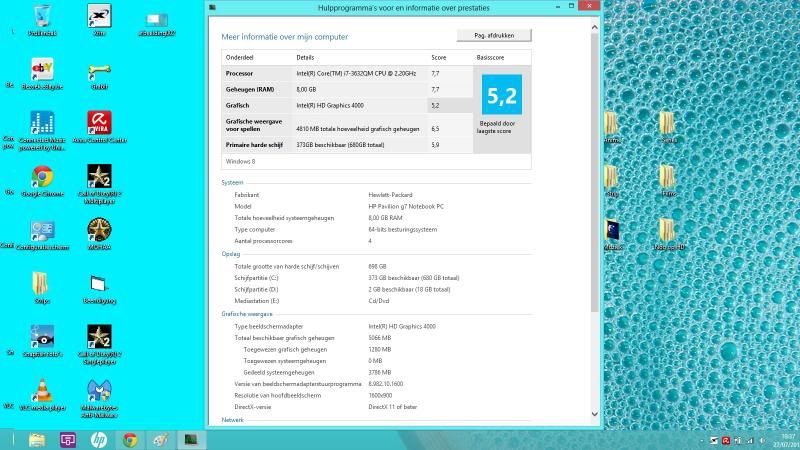Open Avira Control Center shortcut
Viewport: 800px width, 450px height.
(99, 127)
